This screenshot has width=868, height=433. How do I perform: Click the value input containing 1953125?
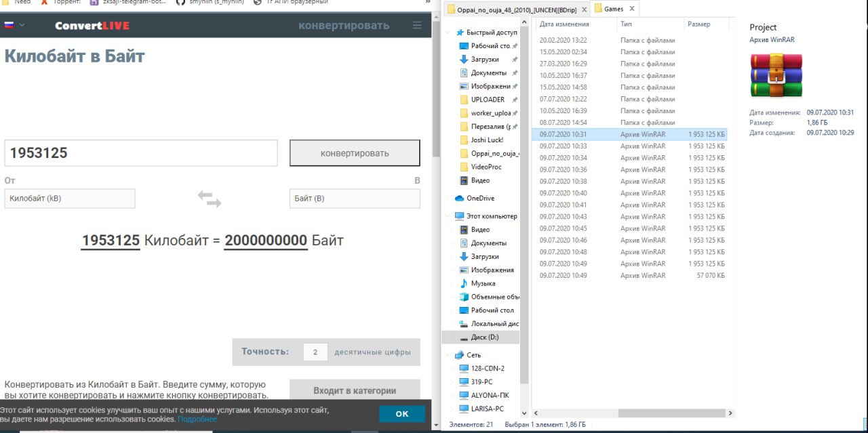click(x=141, y=153)
